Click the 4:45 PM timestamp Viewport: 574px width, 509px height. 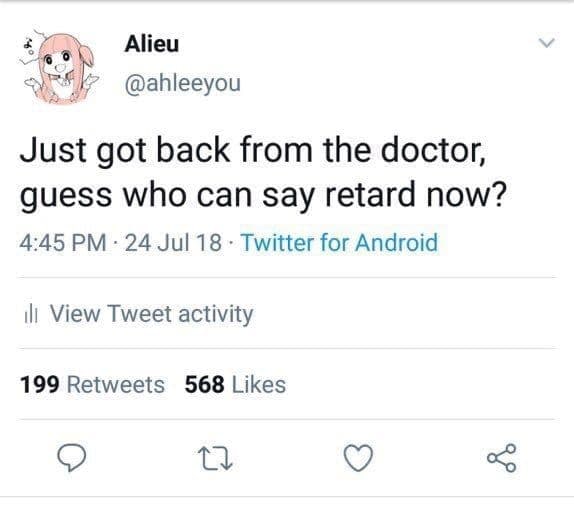63,242
